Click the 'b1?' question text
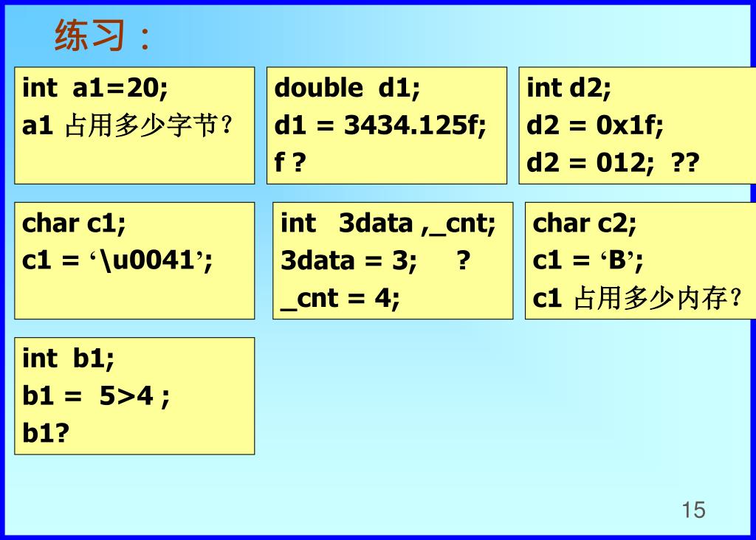 tap(46, 432)
